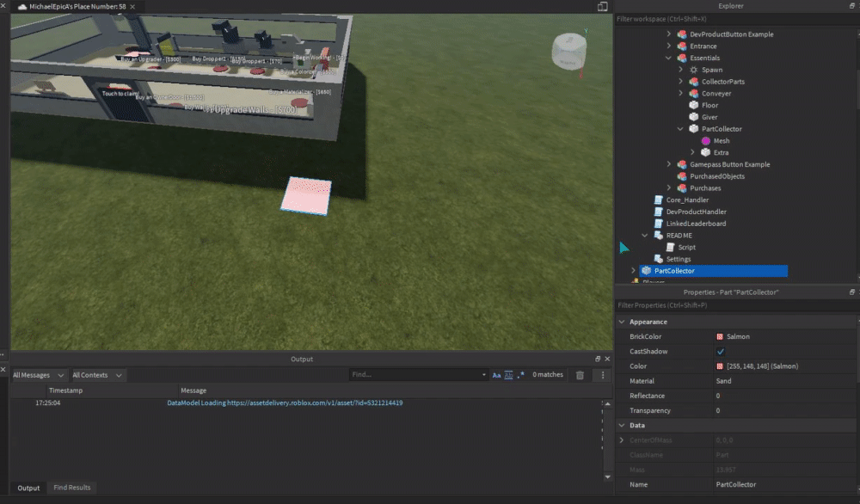Collapse the README tree node
The image size is (860, 504).
click(x=644, y=236)
